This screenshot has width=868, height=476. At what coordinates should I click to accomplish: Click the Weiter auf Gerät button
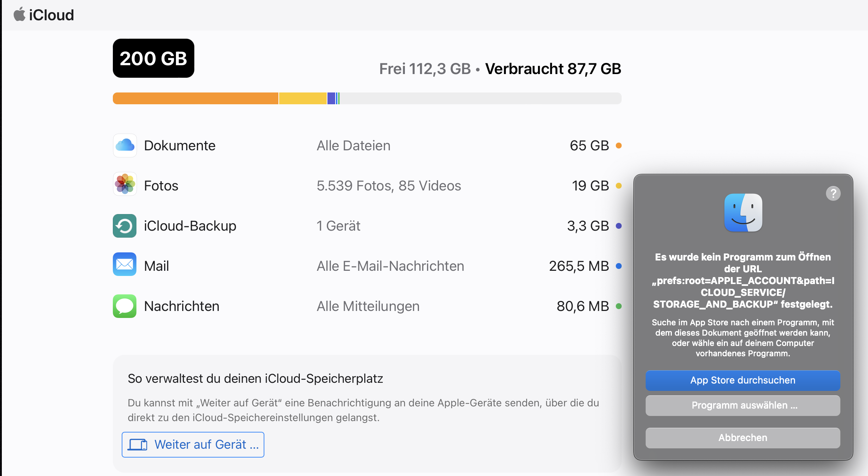coord(193,445)
